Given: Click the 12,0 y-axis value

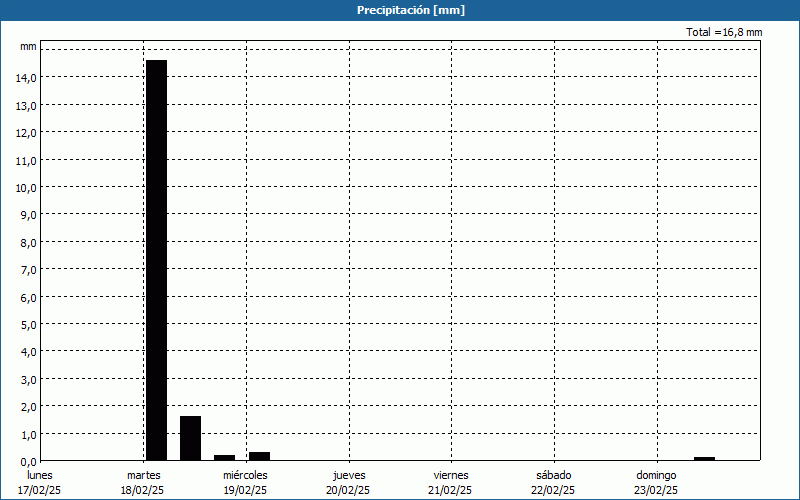Looking at the screenshot, I should (26, 133).
